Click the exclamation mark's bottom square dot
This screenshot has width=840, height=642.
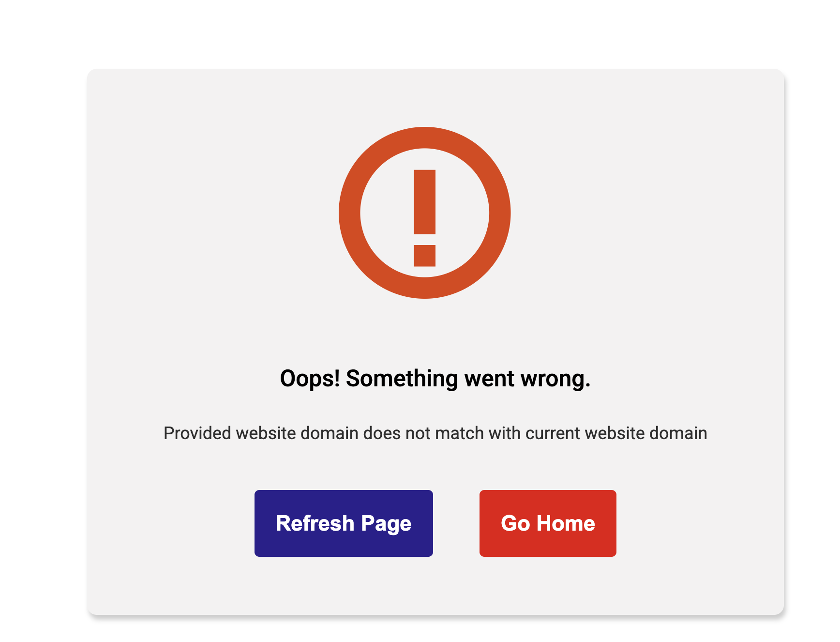point(425,256)
